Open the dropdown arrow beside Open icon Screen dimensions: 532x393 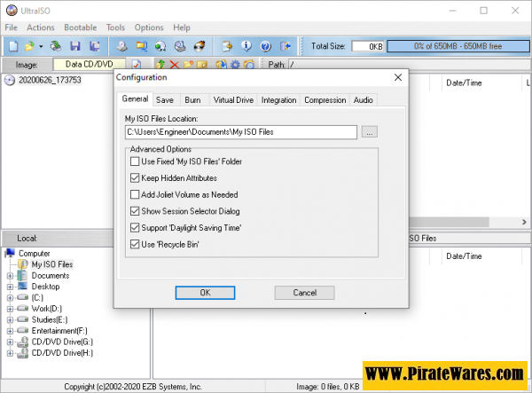(x=41, y=45)
